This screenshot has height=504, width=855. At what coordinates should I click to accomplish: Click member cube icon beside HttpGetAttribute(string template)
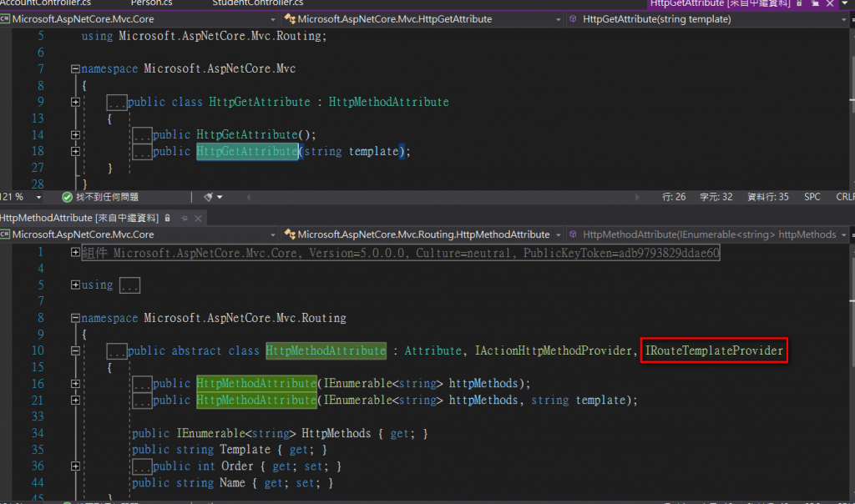(x=573, y=19)
